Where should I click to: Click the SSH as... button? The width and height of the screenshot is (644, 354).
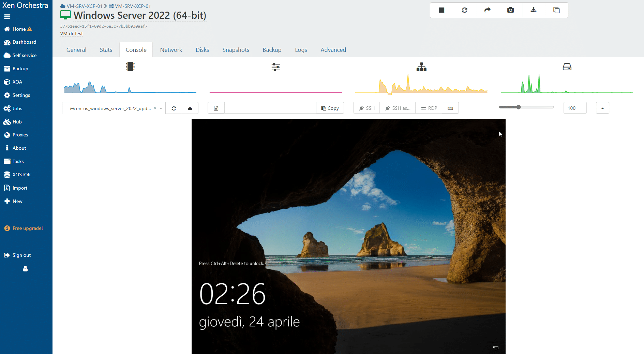(x=398, y=108)
